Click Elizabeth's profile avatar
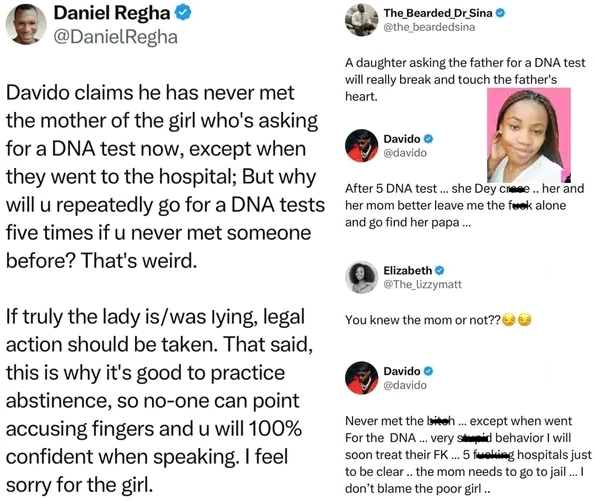Screen dimensions: 594x501 (362, 277)
